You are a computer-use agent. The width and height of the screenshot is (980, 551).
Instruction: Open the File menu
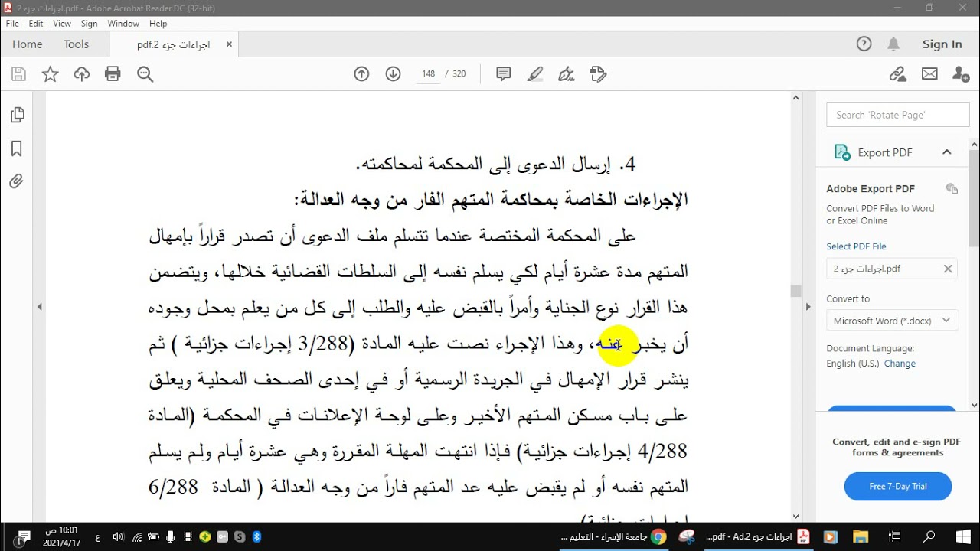(x=12, y=24)
